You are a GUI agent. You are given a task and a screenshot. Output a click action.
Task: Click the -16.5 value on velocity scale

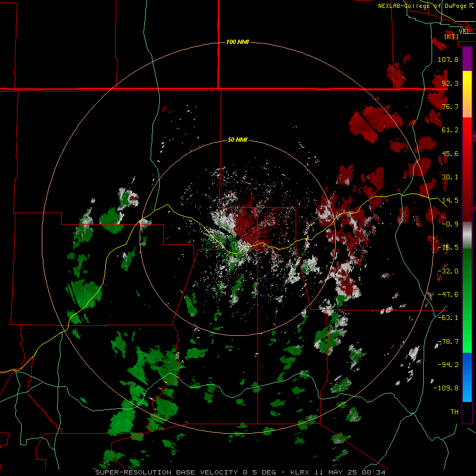(448, 248)
